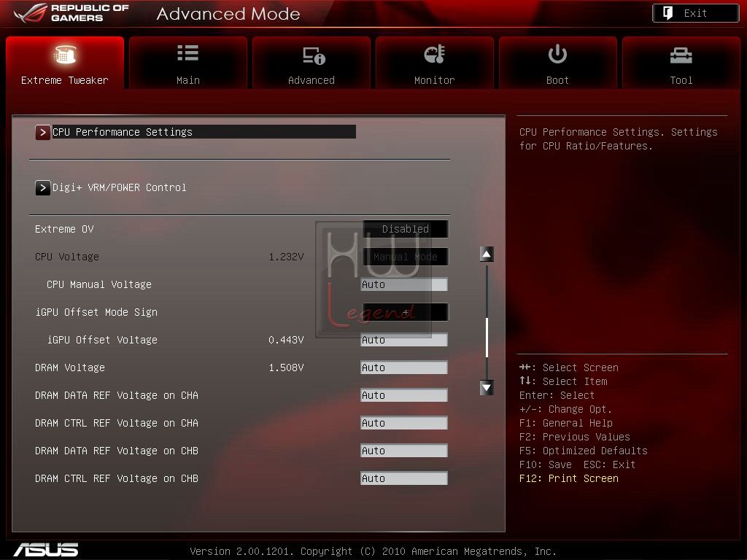Open the Advanced tab
Viewport: 747px width, 560px height.
[x=311, y=63]
